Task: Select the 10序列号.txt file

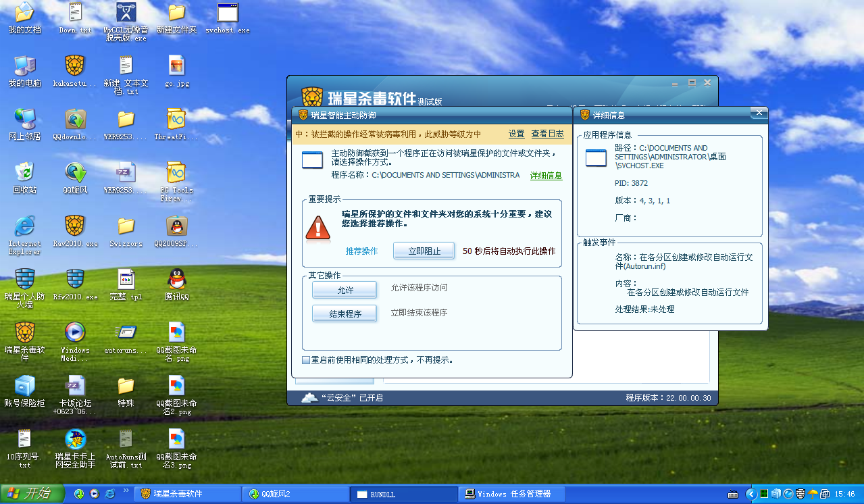Action: [x=24, y=449]
